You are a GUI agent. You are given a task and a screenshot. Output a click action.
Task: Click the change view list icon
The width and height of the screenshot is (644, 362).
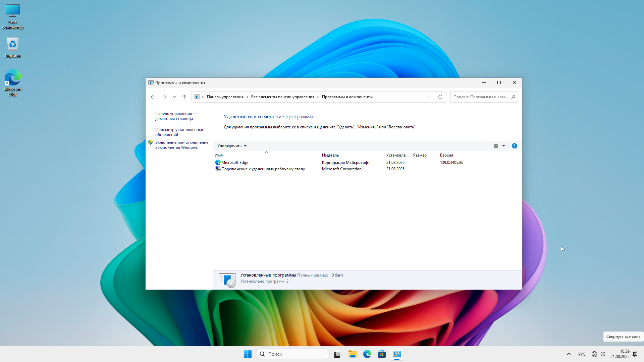click(495, 146)
